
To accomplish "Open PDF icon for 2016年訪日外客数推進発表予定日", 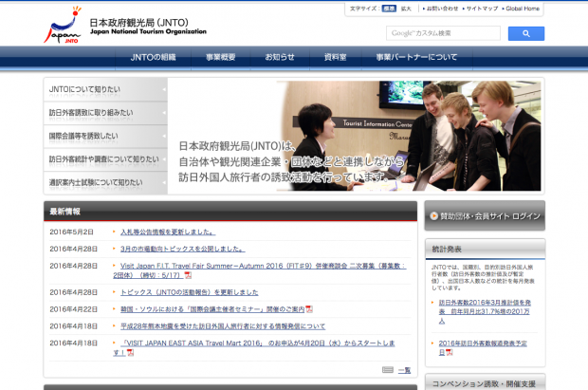I will point(449,352).
